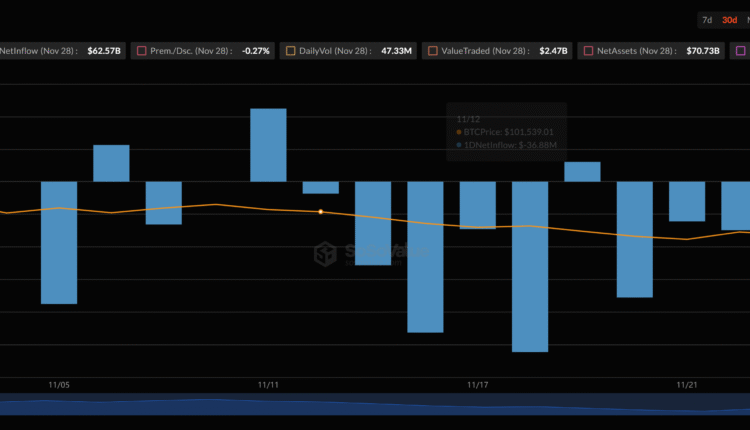Select the 30d time range
This screenshot has width=750, height=430.
pyautogui.click(x=730, y=20)
